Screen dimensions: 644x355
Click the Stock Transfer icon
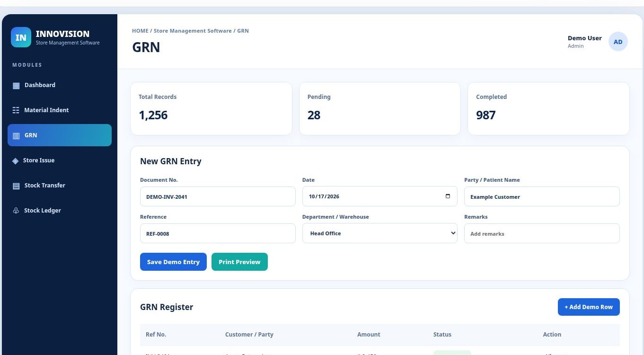tap(16, 186)
